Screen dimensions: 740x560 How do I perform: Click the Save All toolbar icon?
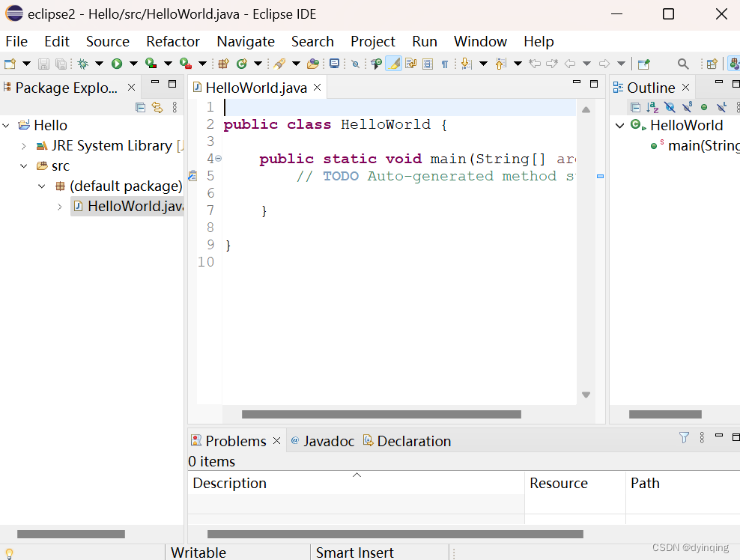click(x=61, y=64)
